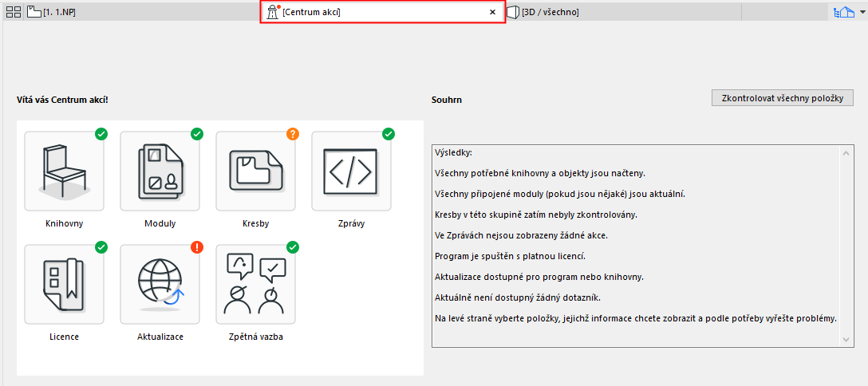This screenshot has width=868, height=386.
Task: Click the Aktualizace dostupné result line
Action: pos(539,277)
